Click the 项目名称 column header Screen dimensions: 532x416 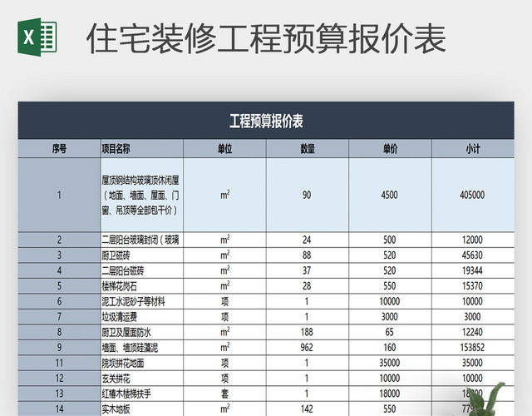pyautogui.click(x=142, y=149)
